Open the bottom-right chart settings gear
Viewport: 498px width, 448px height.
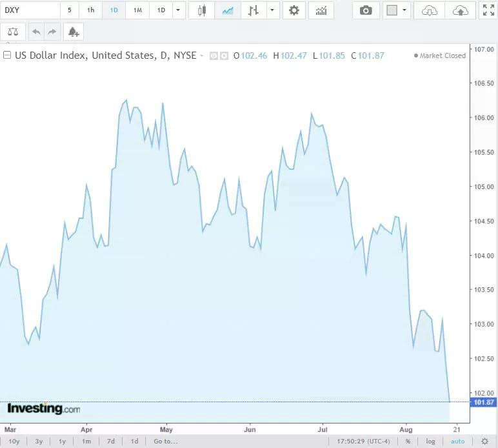coord(484,442)
